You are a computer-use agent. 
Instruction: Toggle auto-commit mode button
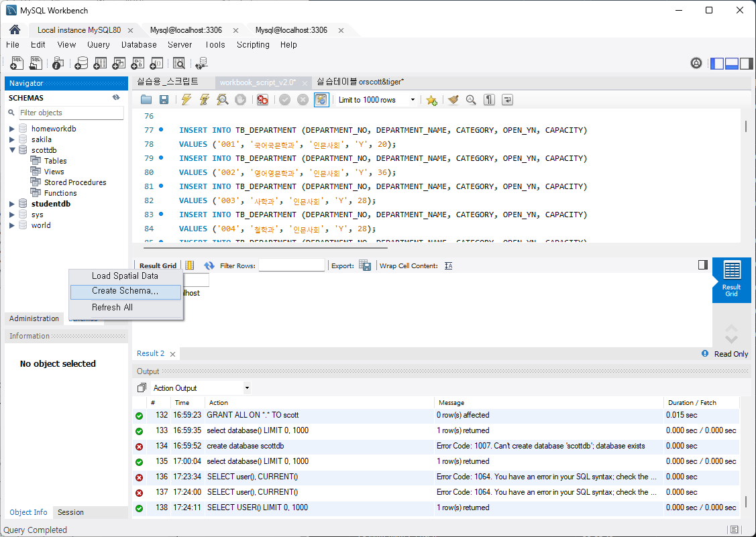(x=321, y=100)
